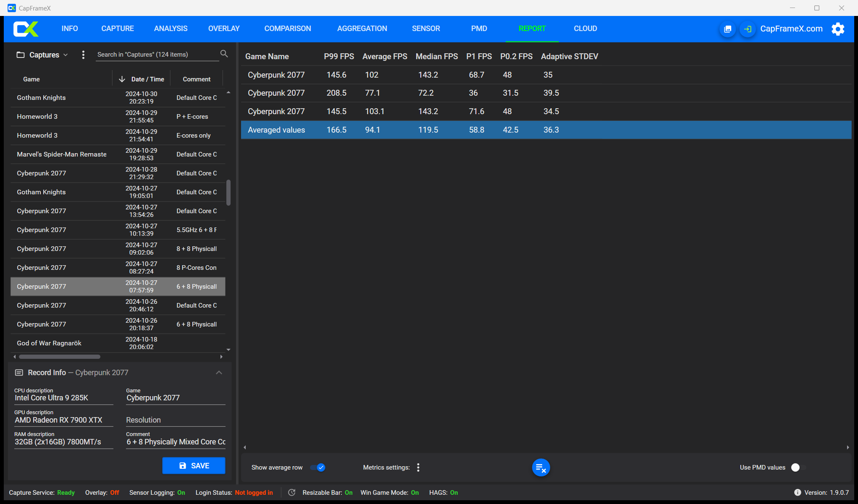This screenshot has height=504, width=858.
Task: Click the login arrow icon
Action: tap(748, 29)
